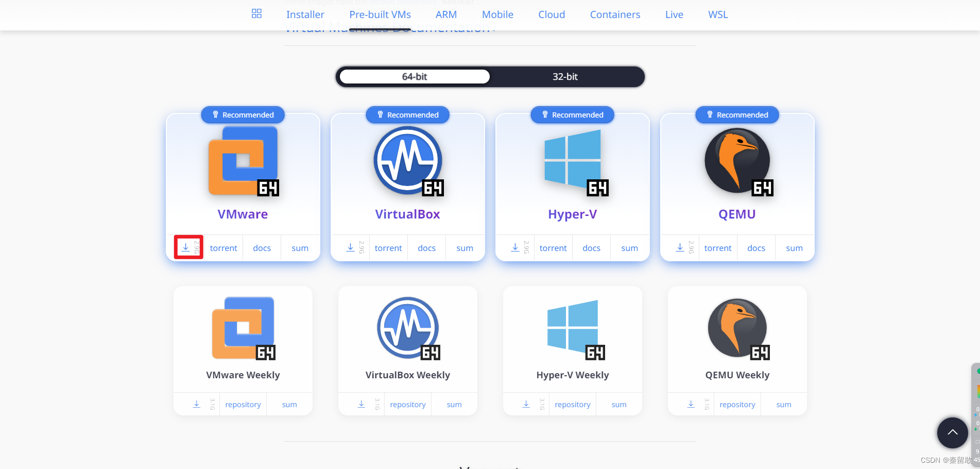Click the QEMU bird logo in the recommended card
The image size is (980, 469).
[738, 162]
